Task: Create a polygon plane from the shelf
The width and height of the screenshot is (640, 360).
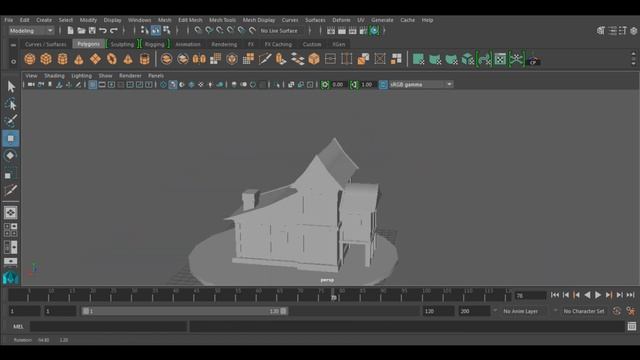Action: pos(95,59)
